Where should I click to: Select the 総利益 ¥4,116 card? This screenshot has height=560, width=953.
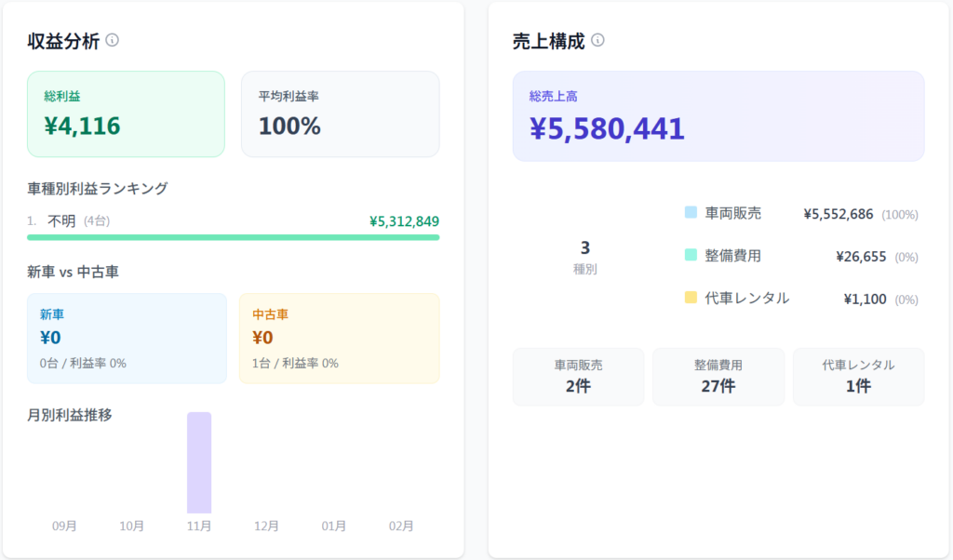(x=126, y=113)
